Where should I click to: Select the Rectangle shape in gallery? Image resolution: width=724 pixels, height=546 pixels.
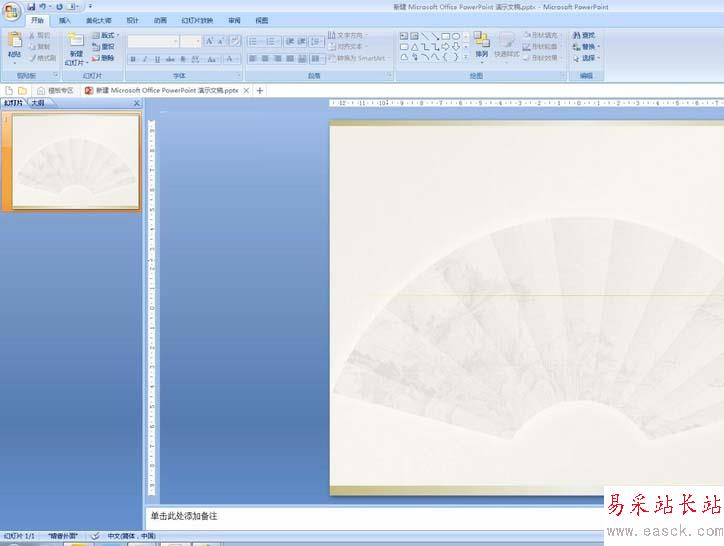coord(446,36)
